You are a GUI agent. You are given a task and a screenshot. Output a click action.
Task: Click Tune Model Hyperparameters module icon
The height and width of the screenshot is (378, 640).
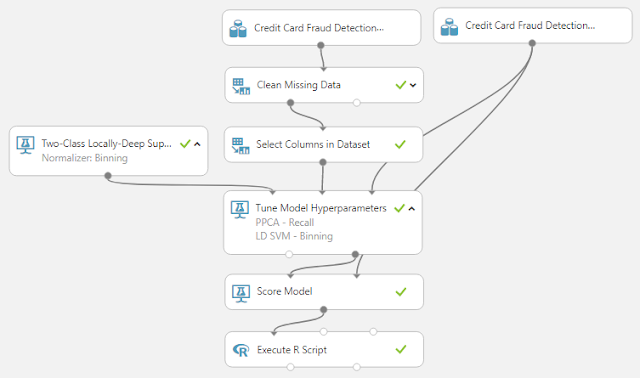click(240, 209)
